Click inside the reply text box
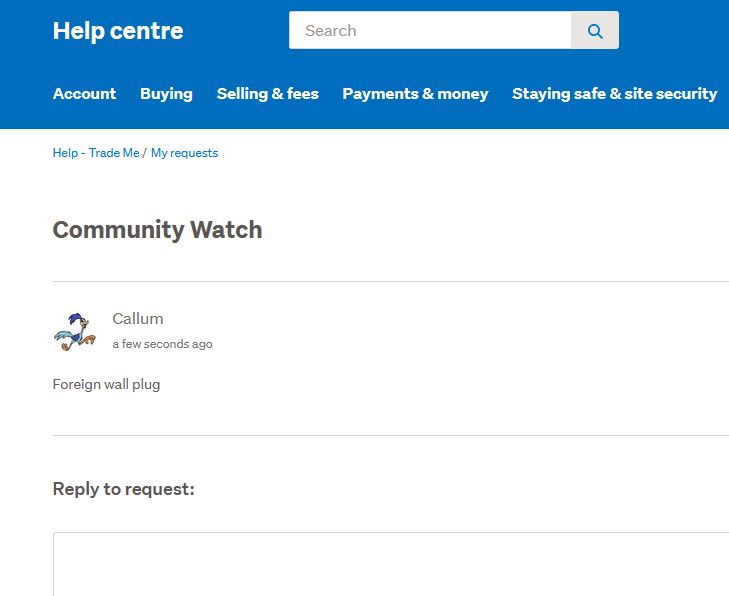The width and height of the screenshot is (729, 596). [391, 564]
